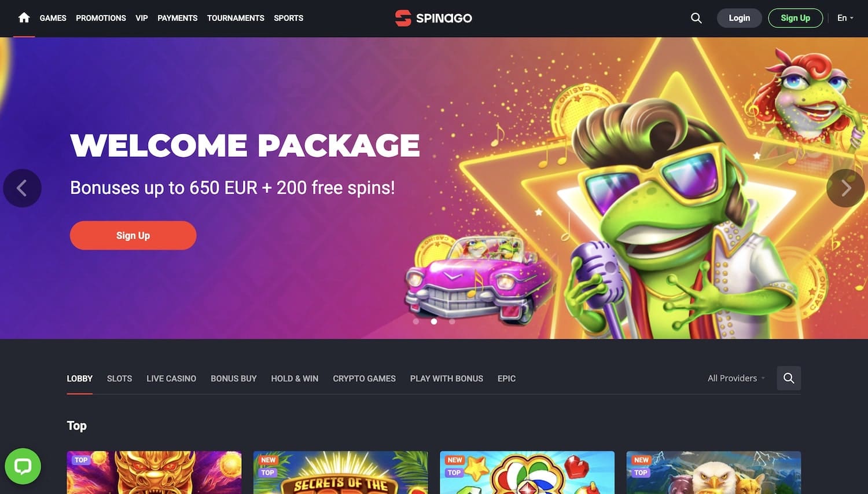Click the green-outlined Sign Up header button
868x494 pixels.
795,18
